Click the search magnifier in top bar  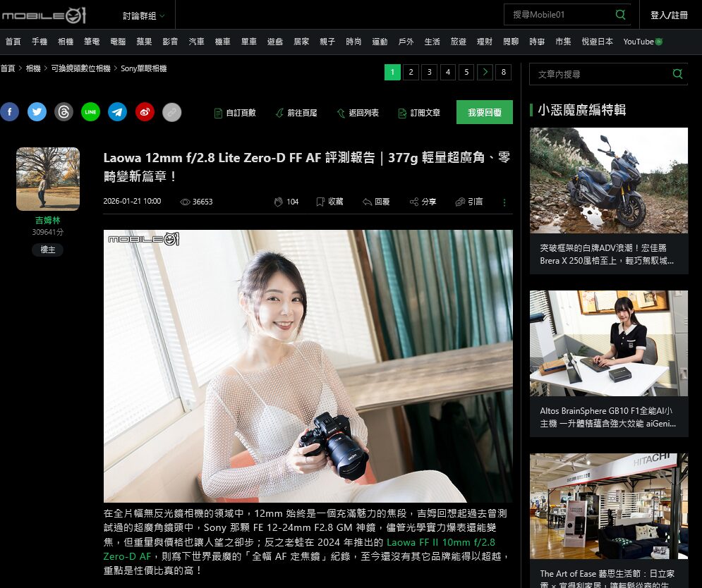coord(620,15)
